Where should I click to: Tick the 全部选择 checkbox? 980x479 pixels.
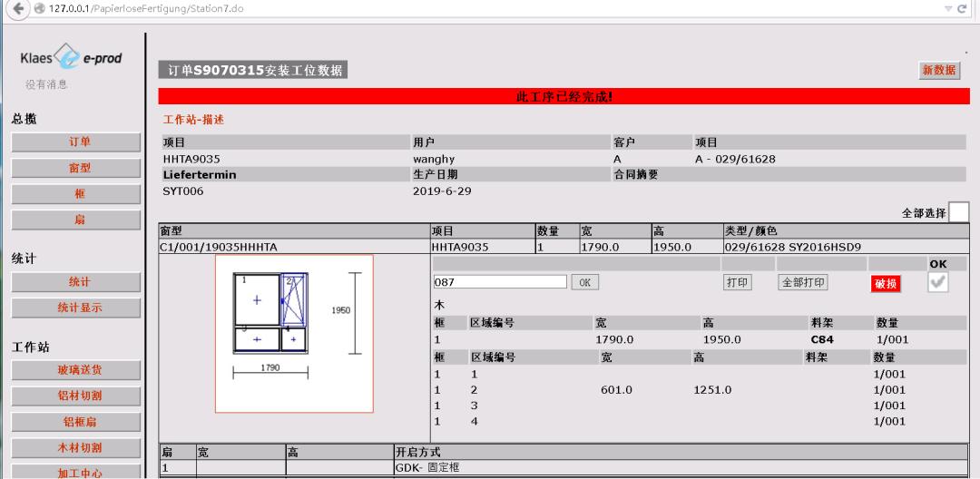point(959,212)
